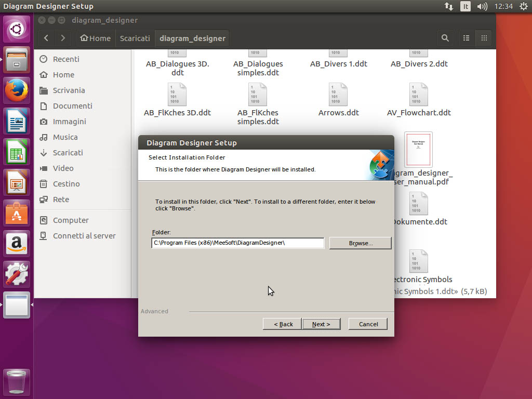Click the Next button in setup
The width and height of the screenshot is (532, 399).
321,324
